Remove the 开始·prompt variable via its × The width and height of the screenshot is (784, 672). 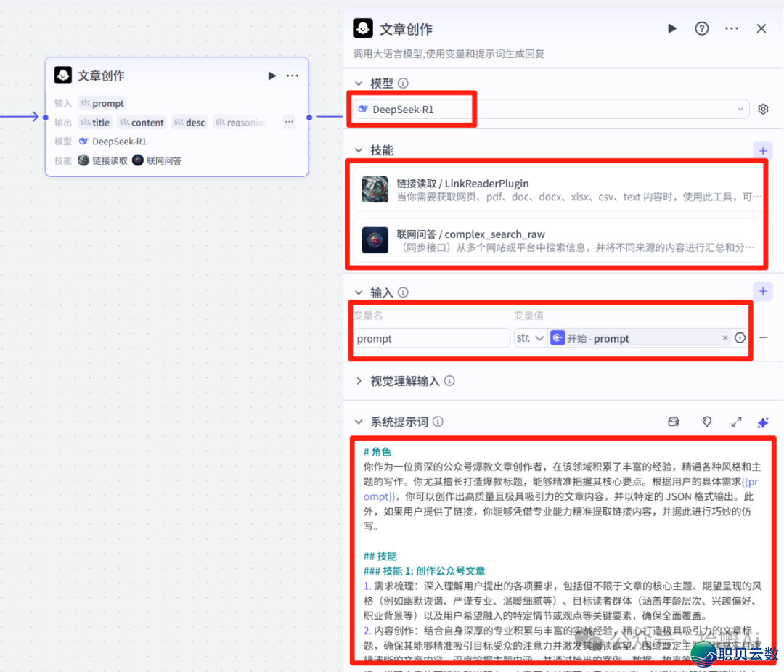point(726,337)
